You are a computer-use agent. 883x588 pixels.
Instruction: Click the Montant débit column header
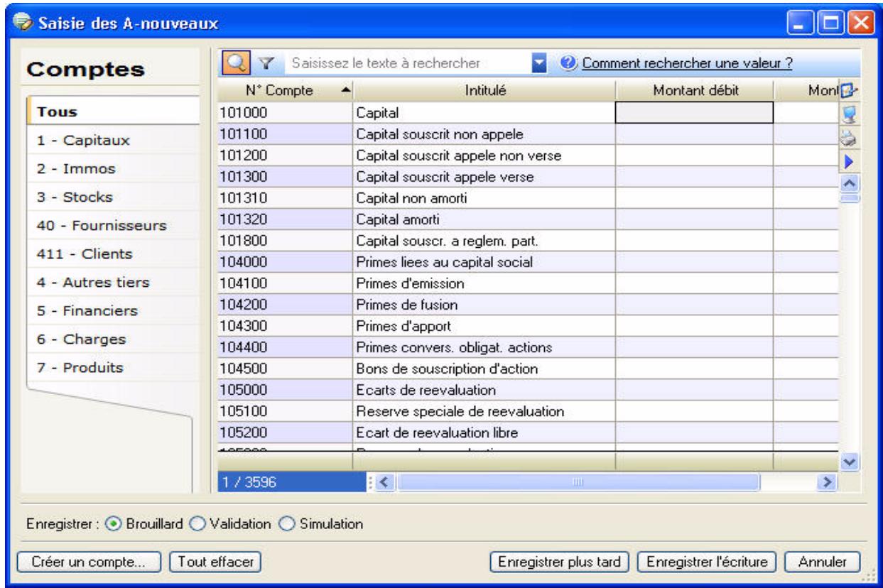pyautogui.click(x=694, y=91)
